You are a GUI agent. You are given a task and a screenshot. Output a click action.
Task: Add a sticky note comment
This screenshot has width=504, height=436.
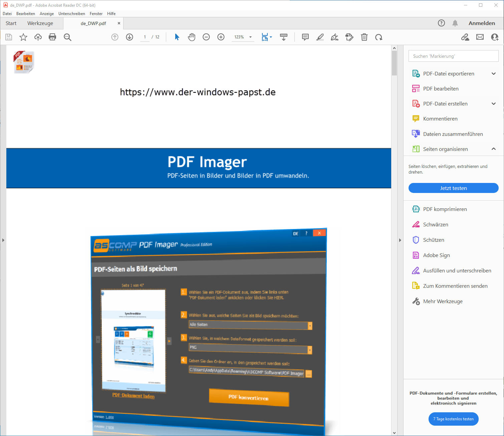[305, 37]
